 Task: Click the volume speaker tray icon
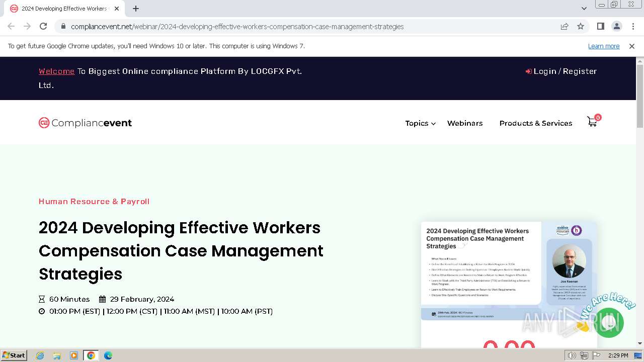click(572, 355)
